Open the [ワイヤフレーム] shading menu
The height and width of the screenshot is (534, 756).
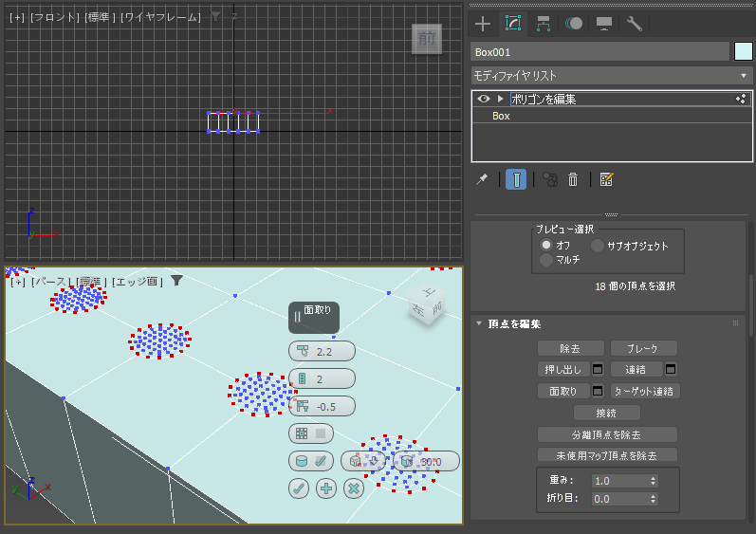click(x=160, y=17)
